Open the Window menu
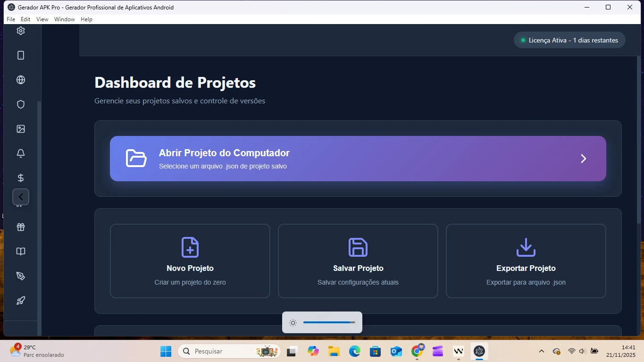 point(64,19)
